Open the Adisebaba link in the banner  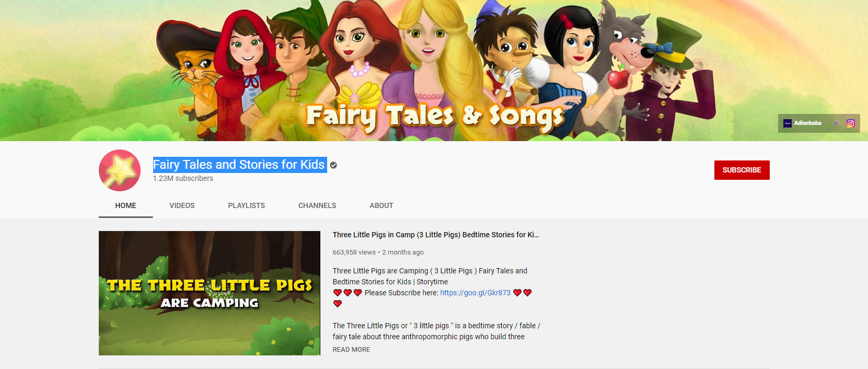tap(803, 123)
